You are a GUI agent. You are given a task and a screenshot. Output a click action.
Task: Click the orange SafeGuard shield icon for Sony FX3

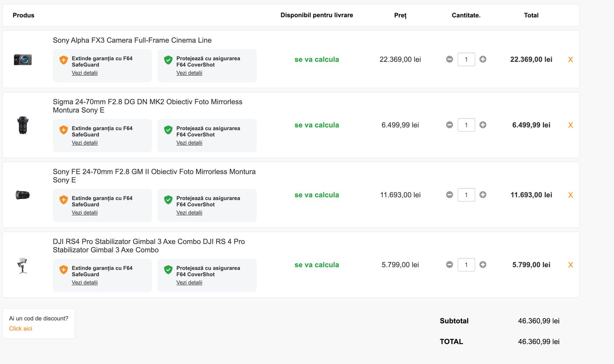click(64, 60)
